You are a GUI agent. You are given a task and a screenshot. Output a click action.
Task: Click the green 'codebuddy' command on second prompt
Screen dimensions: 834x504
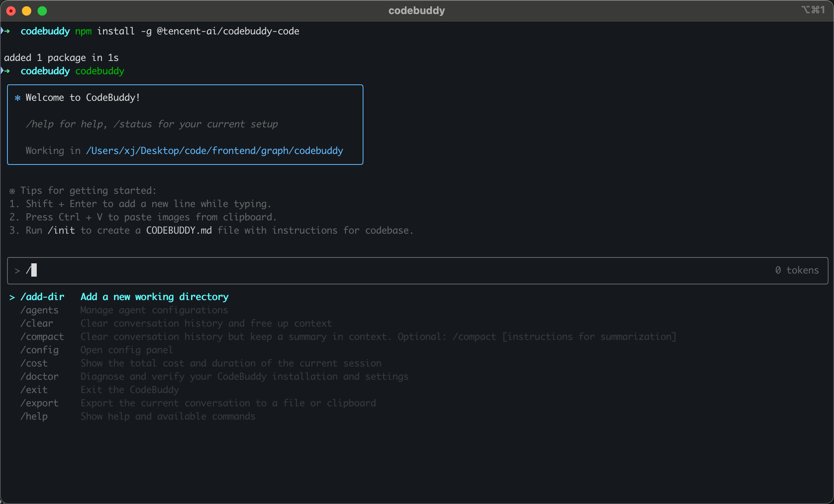point(100,71)
